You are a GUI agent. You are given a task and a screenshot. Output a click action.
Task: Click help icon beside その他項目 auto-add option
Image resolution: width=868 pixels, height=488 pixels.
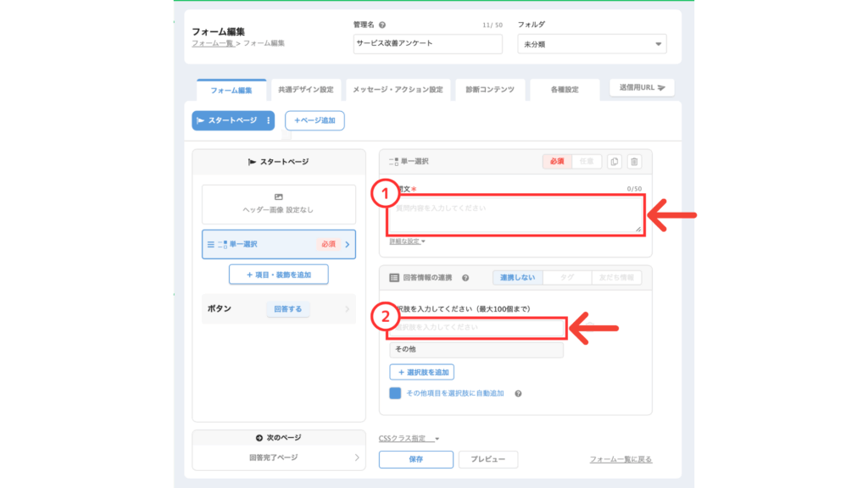pyautogui.click(x=517, y=393)
